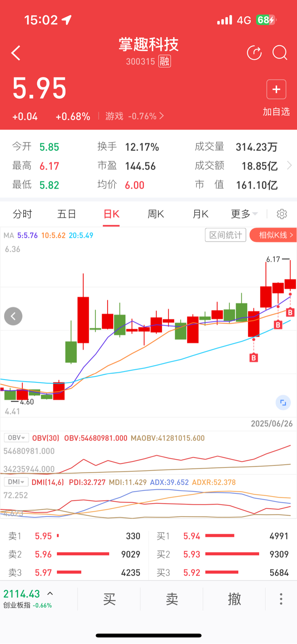Tap 最高 6.17 value
This screenshot has width=297, height=644.
click(x=49, y=166)
